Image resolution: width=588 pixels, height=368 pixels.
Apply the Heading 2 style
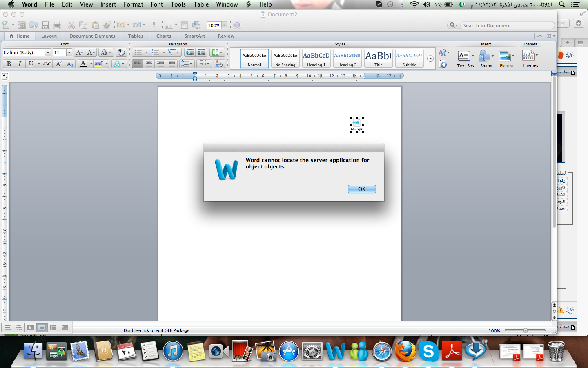pos(347,58)
